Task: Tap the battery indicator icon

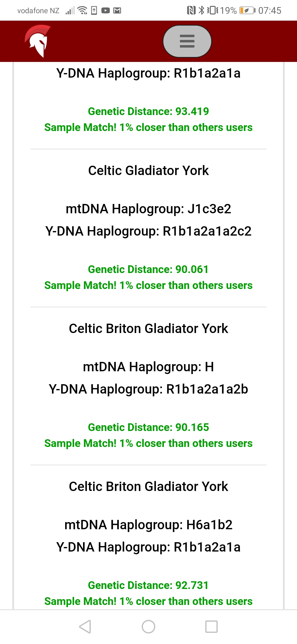Action: [x=247, y=10]
